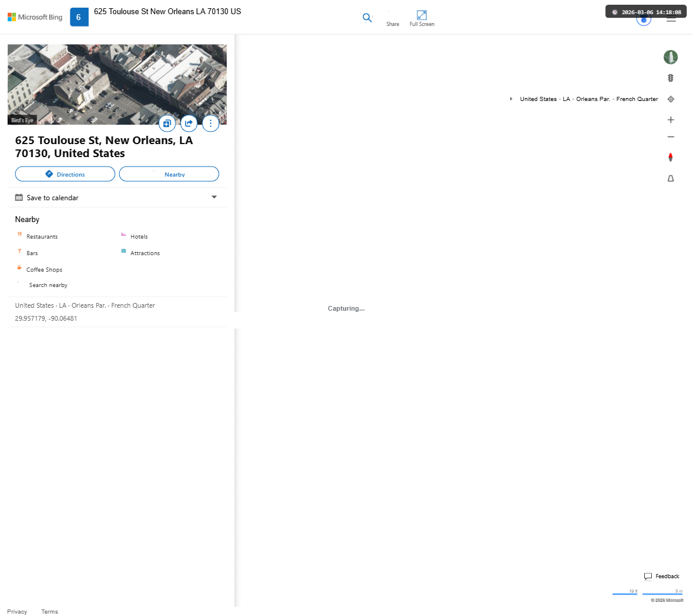Click the Microsoft Bing logo
This screenshot has height=616, width=692.
[35, 17]
